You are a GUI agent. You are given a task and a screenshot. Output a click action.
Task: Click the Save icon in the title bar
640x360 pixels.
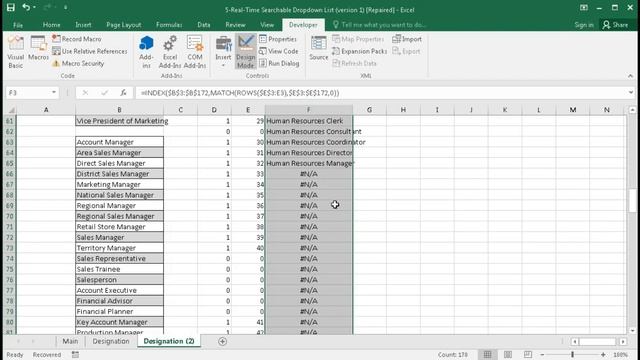tap(11, 7)
